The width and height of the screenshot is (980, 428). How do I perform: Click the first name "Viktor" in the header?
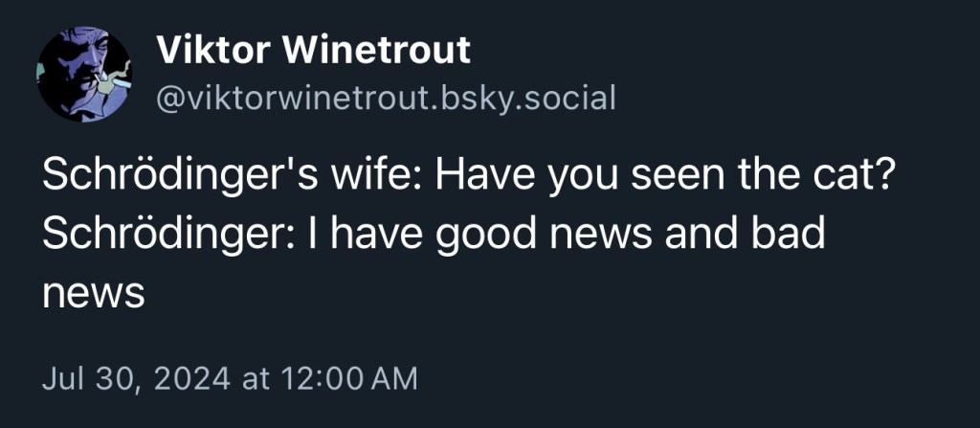tap(211, 51)
